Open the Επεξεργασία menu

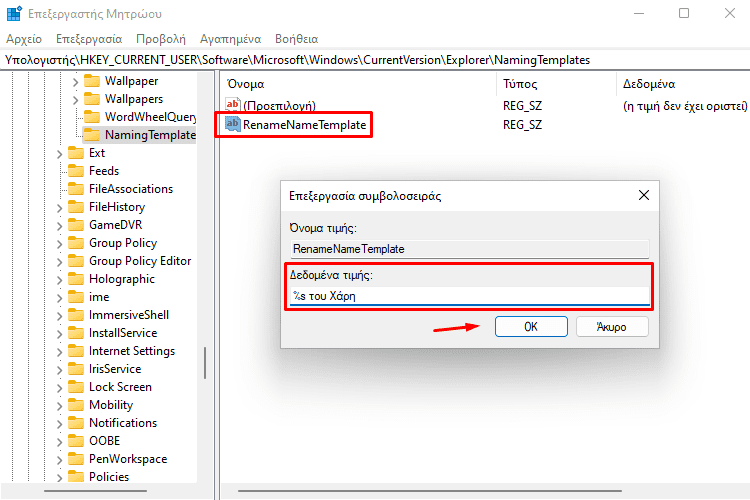pyautogui.click(x=89, y=39)
